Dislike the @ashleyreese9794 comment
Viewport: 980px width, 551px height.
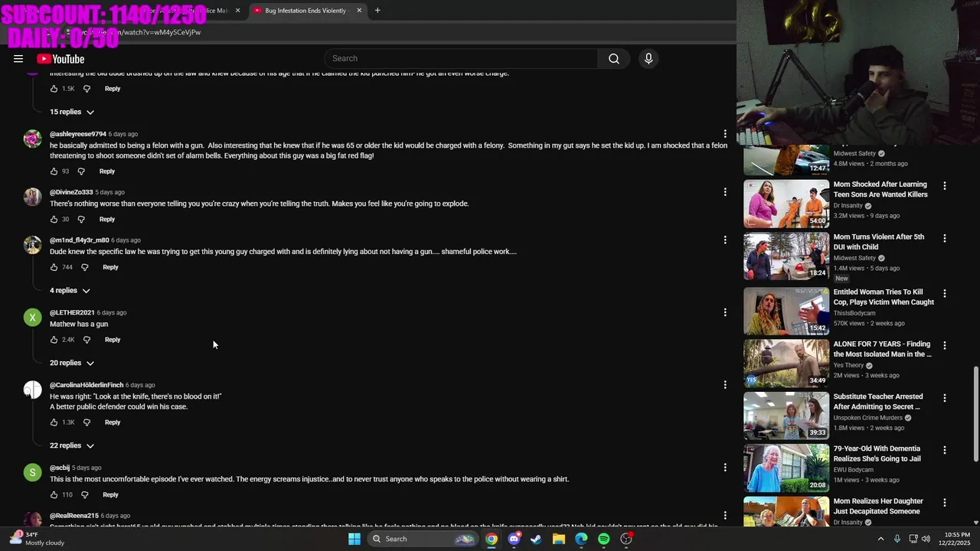[81, 171]
